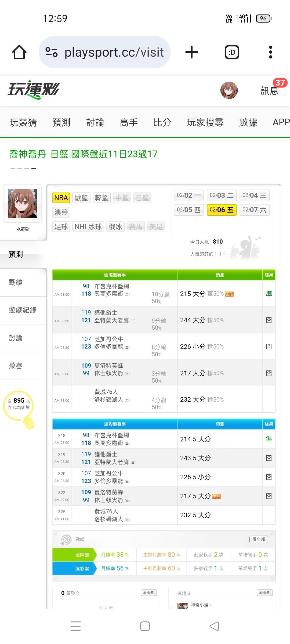The height and width of the screenshot is (644, 290).
Task: Click the 主推 badge beside 217.5 大分
Action: coord(216,497)
